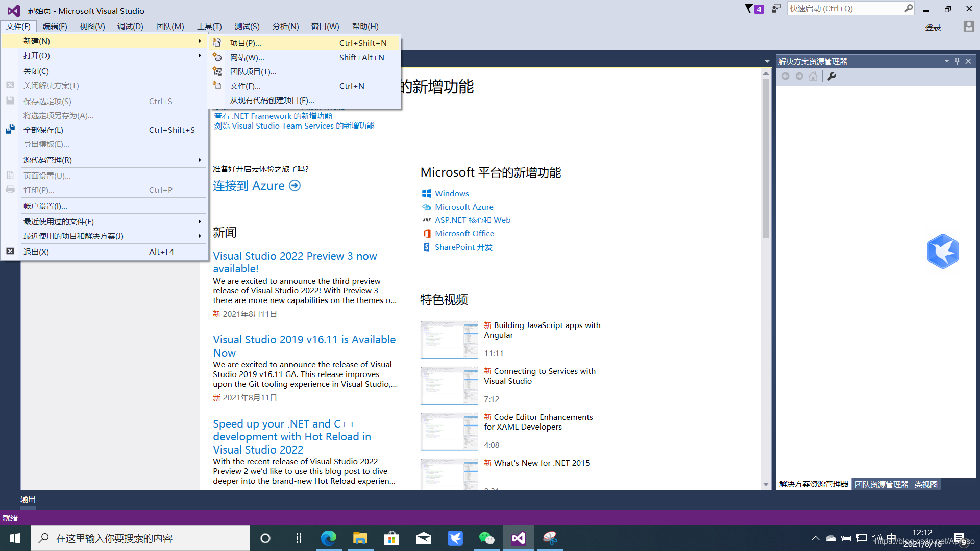Open Microsoft Office platform link

[464, 233]
